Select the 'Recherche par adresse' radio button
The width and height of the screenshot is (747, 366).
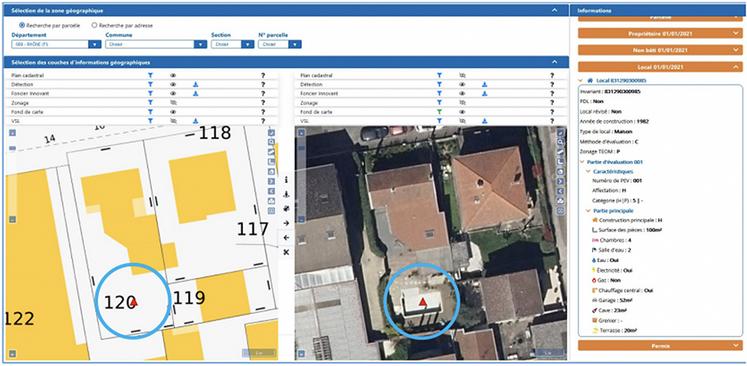pos(94,25)
